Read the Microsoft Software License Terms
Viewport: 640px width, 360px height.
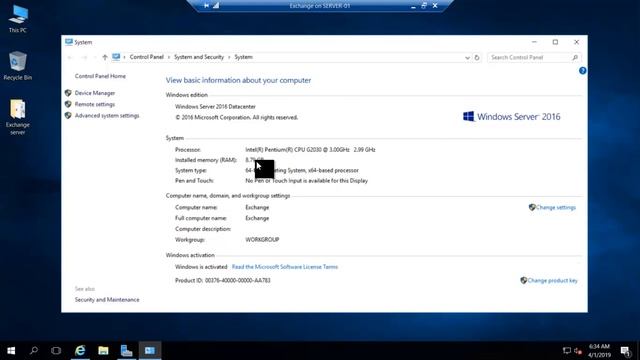284,267
